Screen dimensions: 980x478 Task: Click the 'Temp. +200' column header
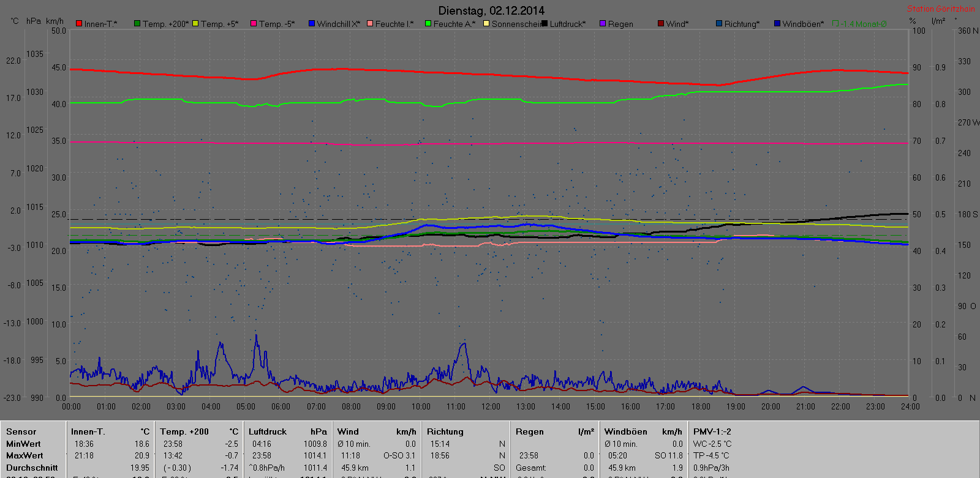click(184, 431)
